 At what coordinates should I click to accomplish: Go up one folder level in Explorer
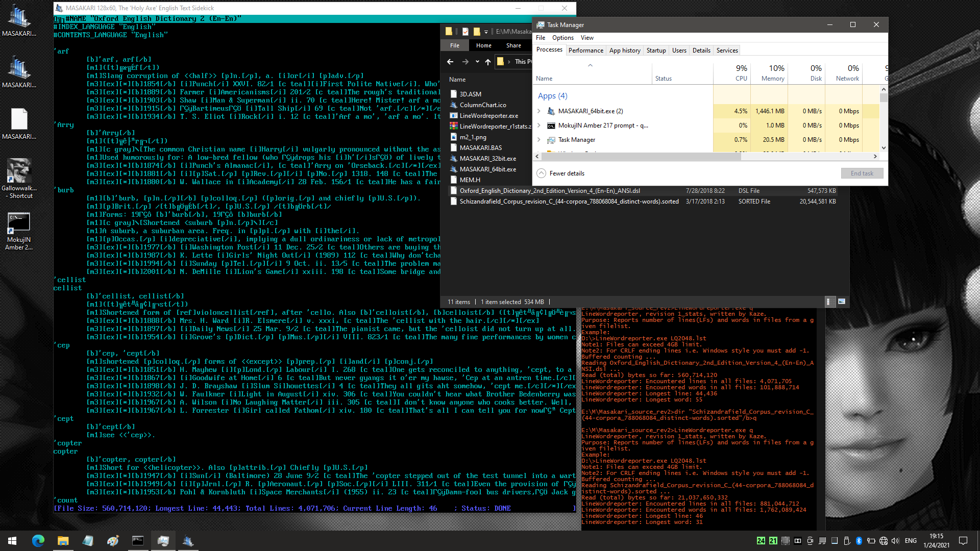click(x=488, y=62)
